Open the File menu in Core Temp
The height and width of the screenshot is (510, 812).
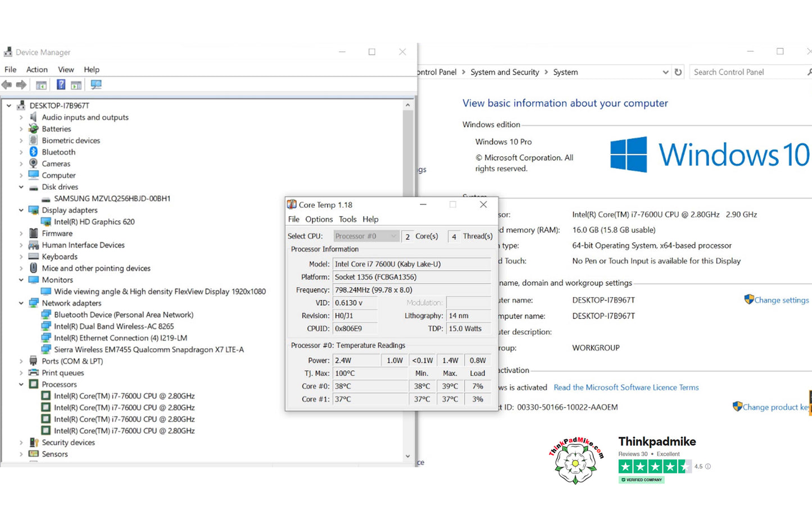[x=294, y=219]
